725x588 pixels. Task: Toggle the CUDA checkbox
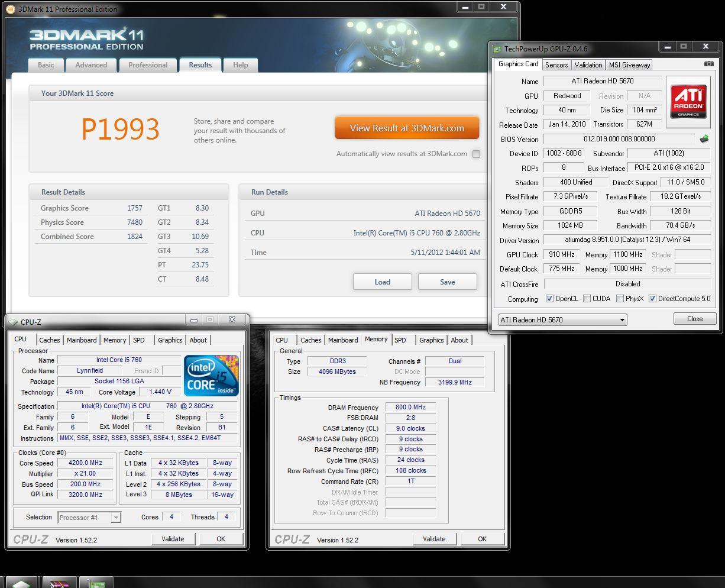pyautogui.click(x=587, y=299)
